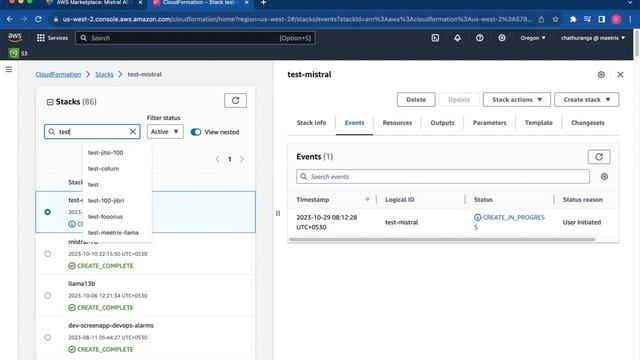Click the browser address bar URL

click(x=297, y=19)
